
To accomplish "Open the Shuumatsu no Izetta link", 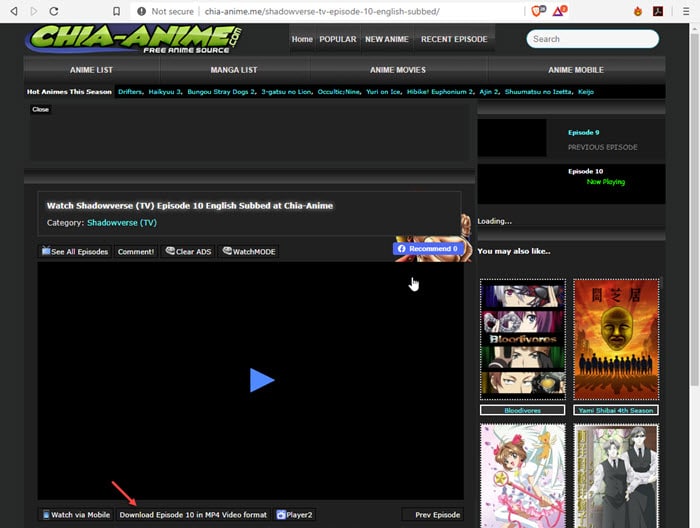I will 538,91.
